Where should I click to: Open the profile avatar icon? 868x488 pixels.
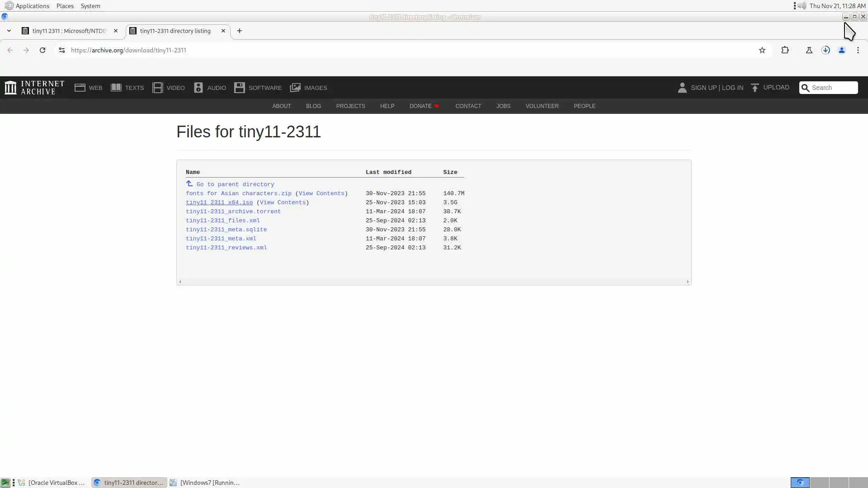coord(841,50)
